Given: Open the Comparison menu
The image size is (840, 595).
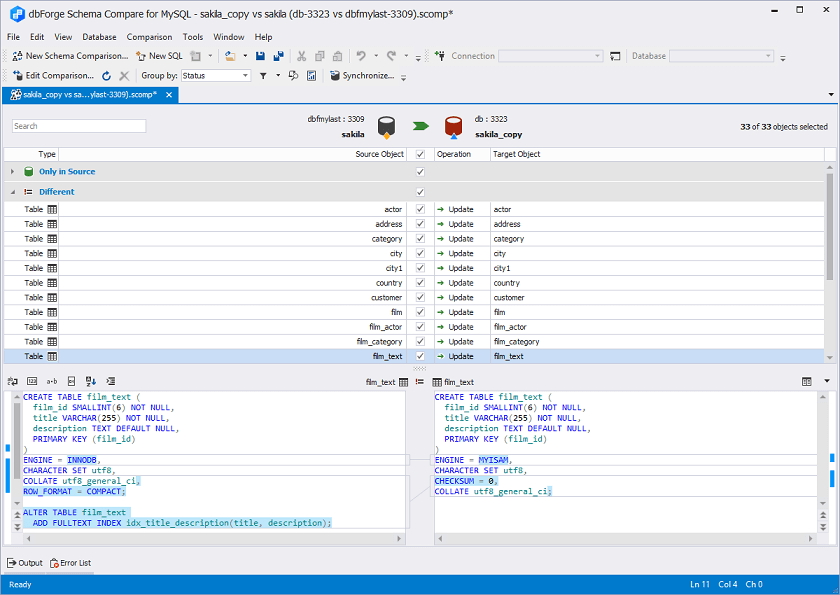Looking at the screenshot, I should click(x=149, y=37).
